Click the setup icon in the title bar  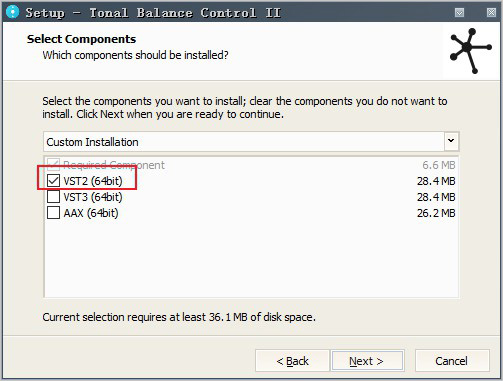point(13,12)
